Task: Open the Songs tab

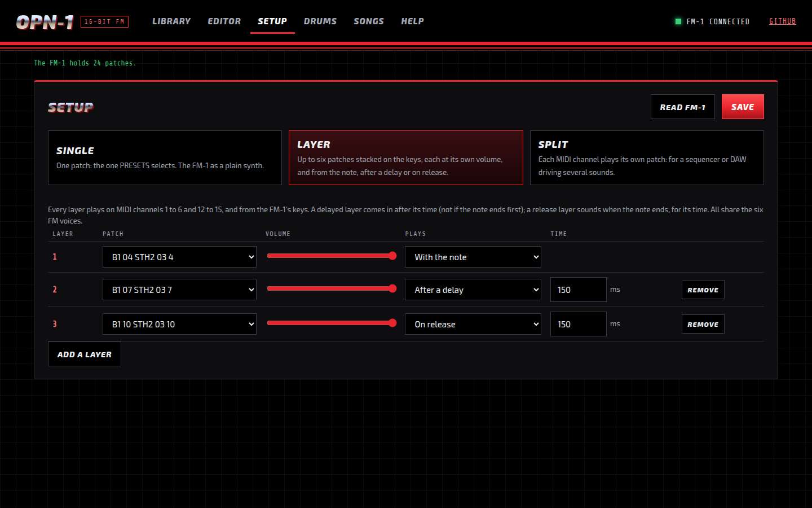Action: click(x=369, y=21)
